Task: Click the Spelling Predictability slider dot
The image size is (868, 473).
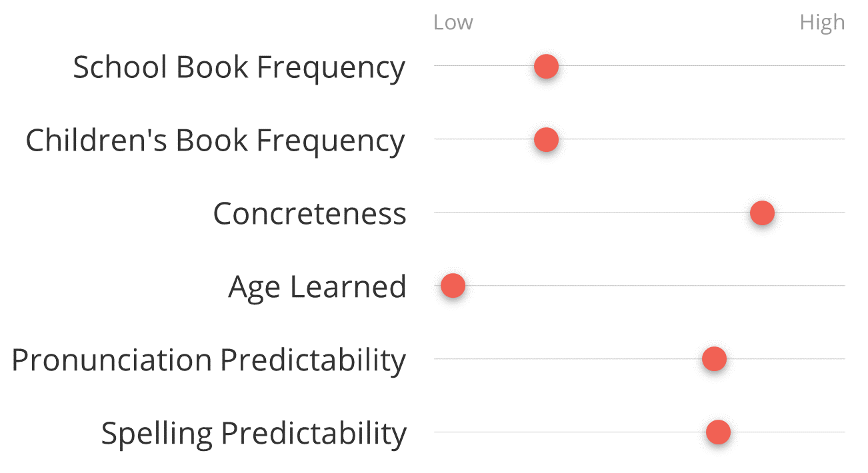Action: click(x=718, y=432)
